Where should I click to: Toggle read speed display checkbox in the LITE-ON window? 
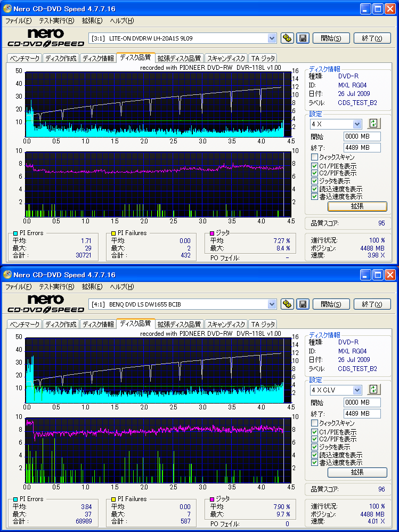(x=314, y=189)
